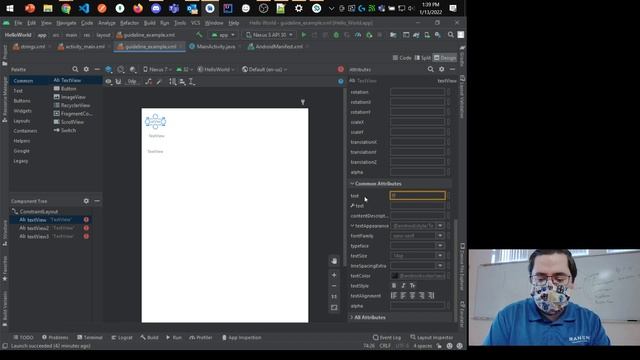Viewport: 640px width, 360px height.
Task: Reset canvas zoom to 1:1
Action: [x=334, y=297]
